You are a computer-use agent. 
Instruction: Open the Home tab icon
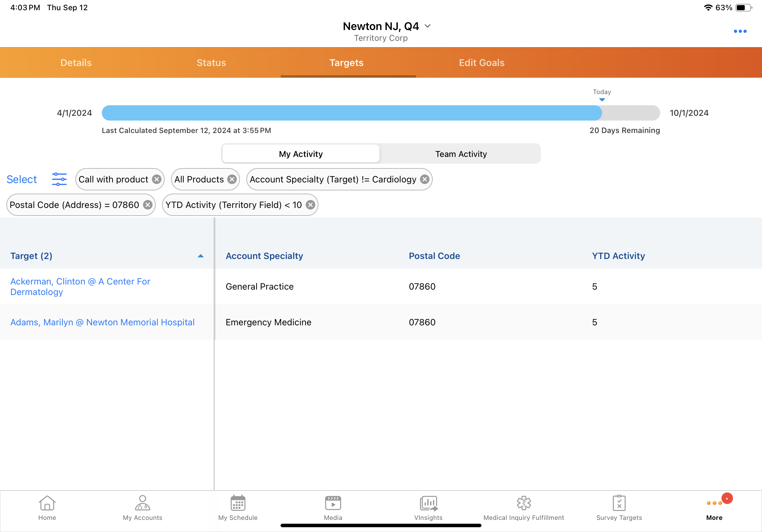pos(47,503)
